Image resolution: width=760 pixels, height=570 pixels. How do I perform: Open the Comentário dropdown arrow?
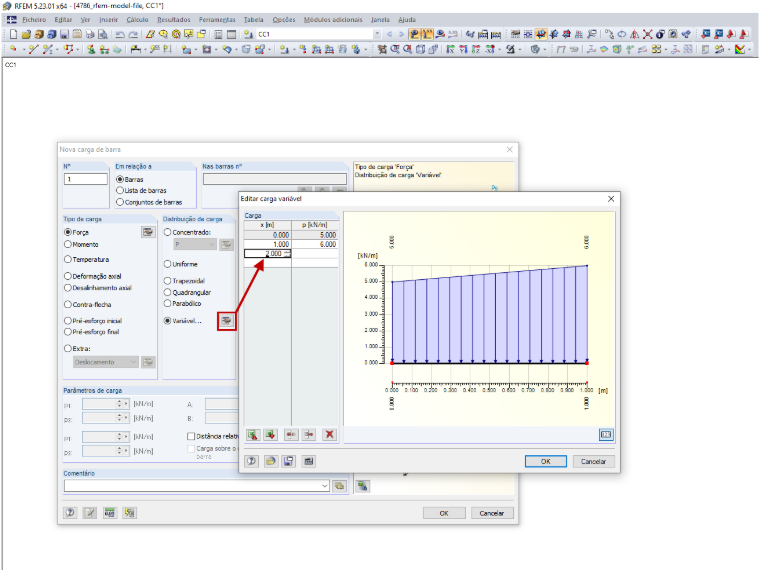pos(325,486)
